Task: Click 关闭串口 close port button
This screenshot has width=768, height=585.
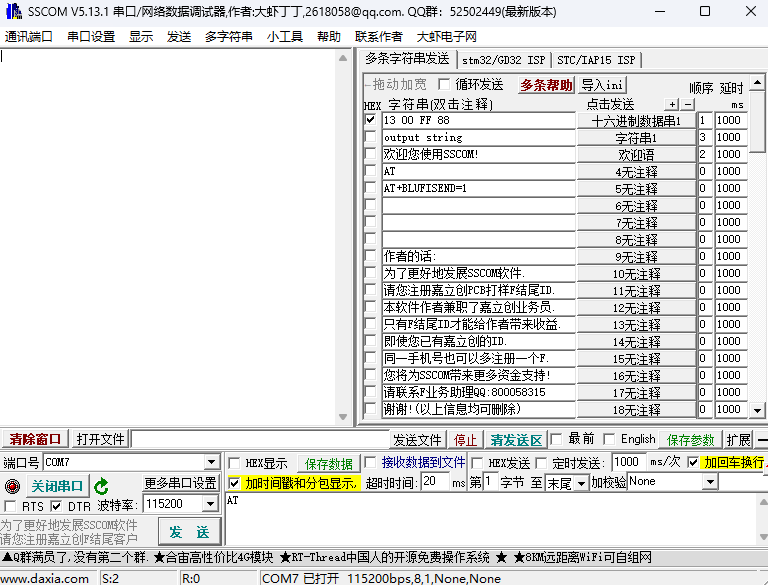Action: (x=57, y=486)
